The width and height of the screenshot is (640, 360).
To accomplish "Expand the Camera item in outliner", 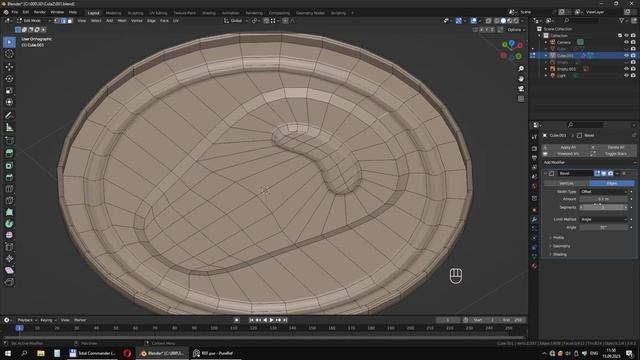I will pos(546,42).
